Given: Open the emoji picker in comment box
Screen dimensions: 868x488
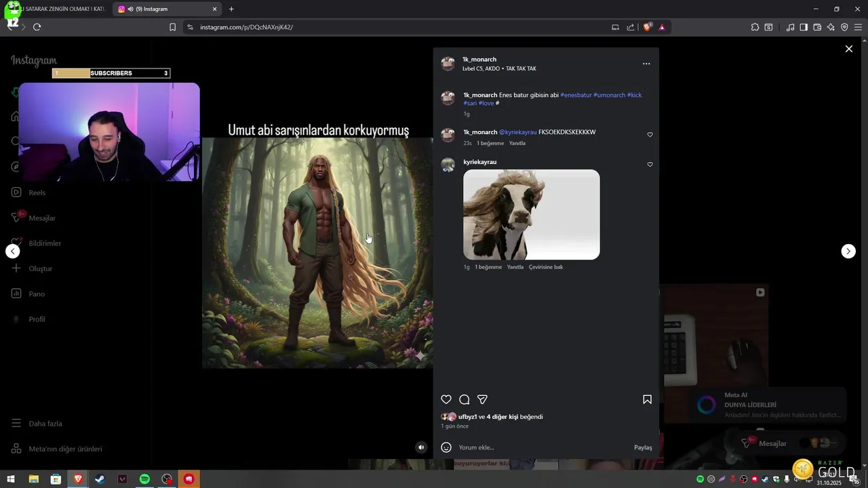Looking at the screenshot, I should [x=446, y=447].
